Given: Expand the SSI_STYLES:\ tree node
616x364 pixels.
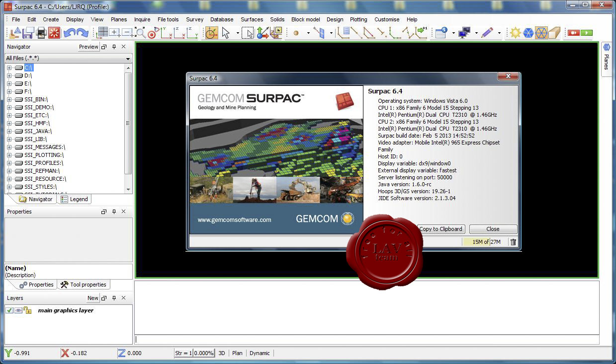Looking at the screenshot, I should point(9,187).
